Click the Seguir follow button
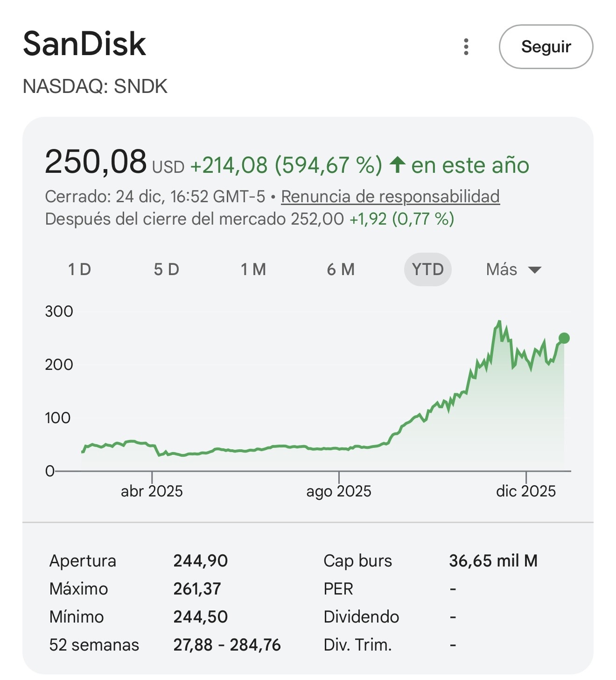The height and width of the screenshot is (680, 616). [x=546, y=47]
